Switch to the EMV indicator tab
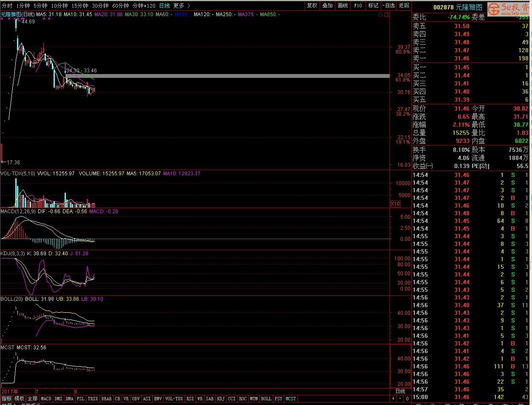 [x=158, y=399]
